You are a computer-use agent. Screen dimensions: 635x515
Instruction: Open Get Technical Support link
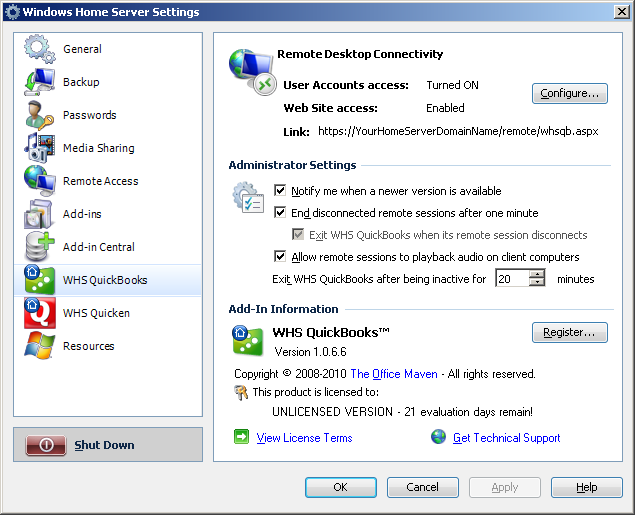(x=506, y=438)
